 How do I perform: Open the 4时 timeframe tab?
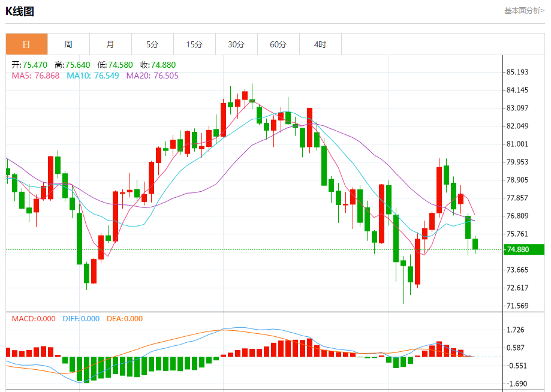(x=320, y=44)
